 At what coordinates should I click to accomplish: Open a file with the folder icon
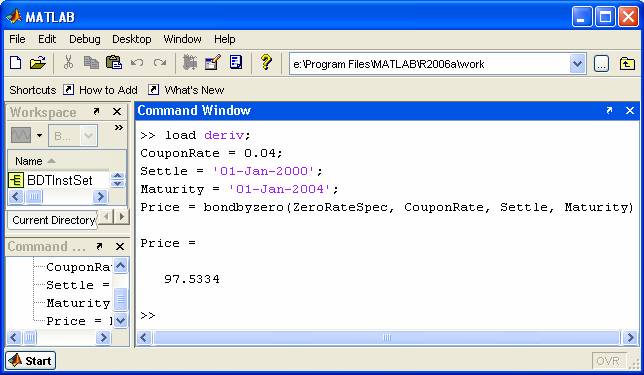(x=38, y=63)
